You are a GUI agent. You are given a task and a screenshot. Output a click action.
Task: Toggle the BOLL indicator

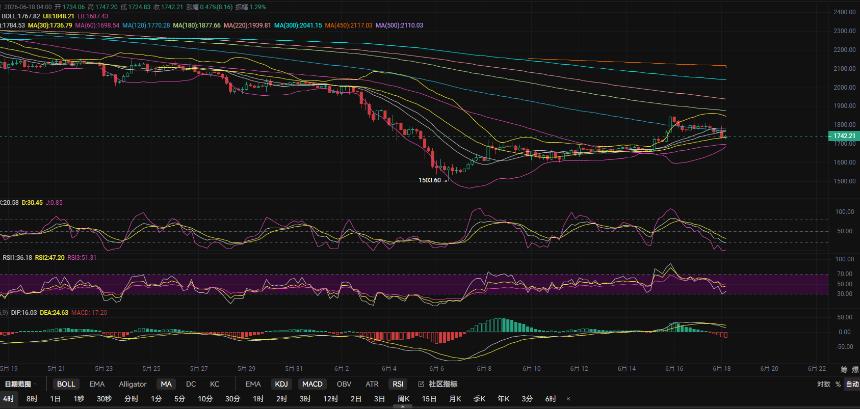tap(66, 384)
